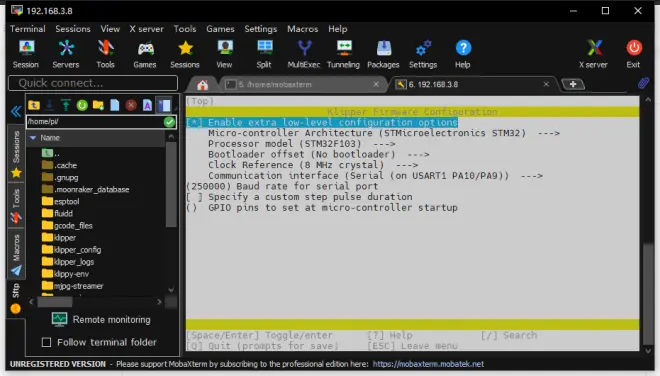
Task: Open the Sessions vertical side tab
Action: (x=16, y=154)
